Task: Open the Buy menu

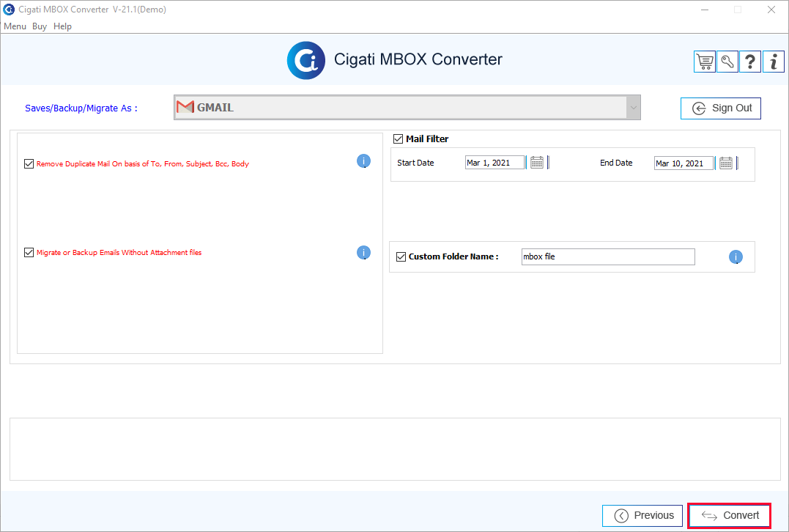Action: point(40,26)
